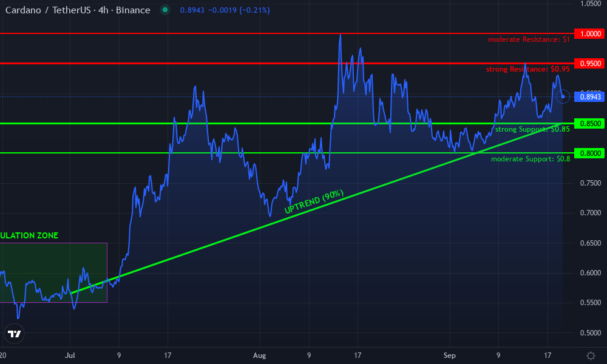
Task: Click the red 1.0000 price level flag
Action: 589,35
